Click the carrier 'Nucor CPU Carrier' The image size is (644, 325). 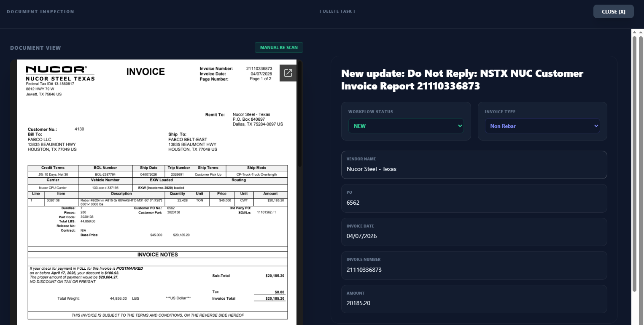click(53, 188)
